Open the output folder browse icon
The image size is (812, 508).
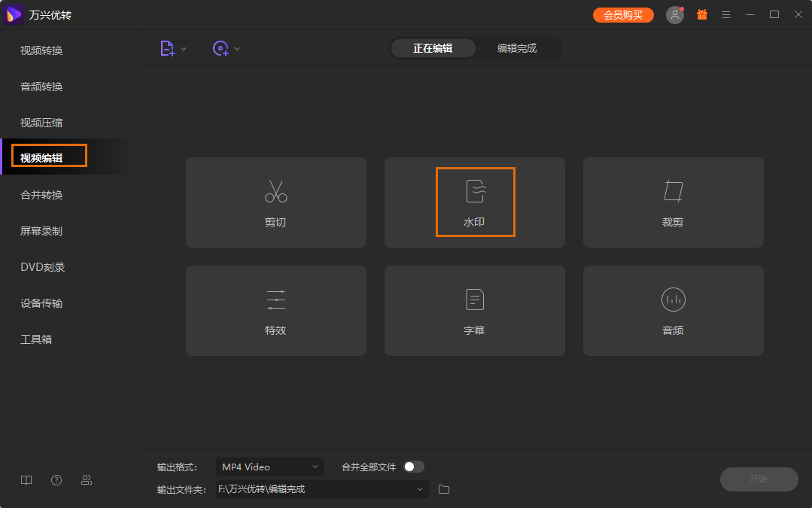click(443, 489)
